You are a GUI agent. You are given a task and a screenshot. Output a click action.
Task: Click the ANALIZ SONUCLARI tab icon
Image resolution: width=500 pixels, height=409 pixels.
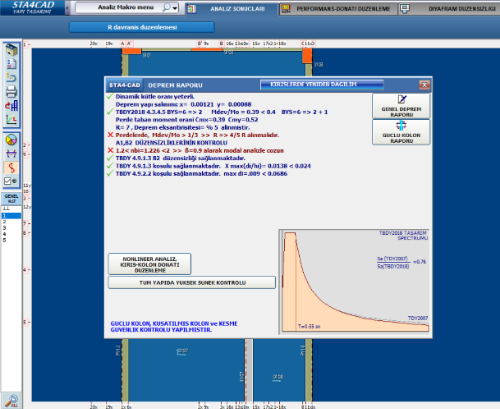tap(191, 9)
